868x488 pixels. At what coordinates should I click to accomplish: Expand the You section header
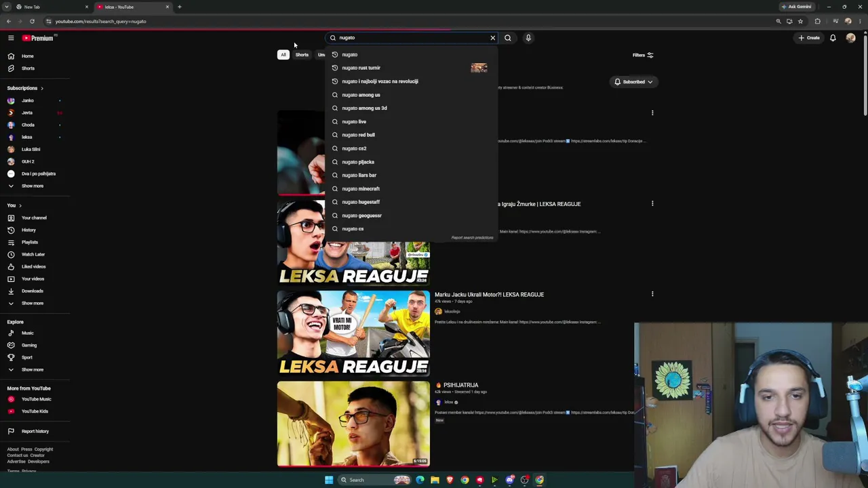[x=14, y=205]
